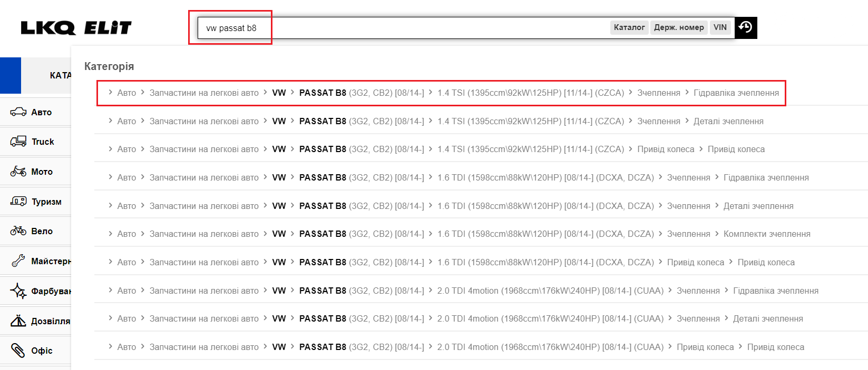Open the Авто car category icon
868x370 pixels.
18,112
